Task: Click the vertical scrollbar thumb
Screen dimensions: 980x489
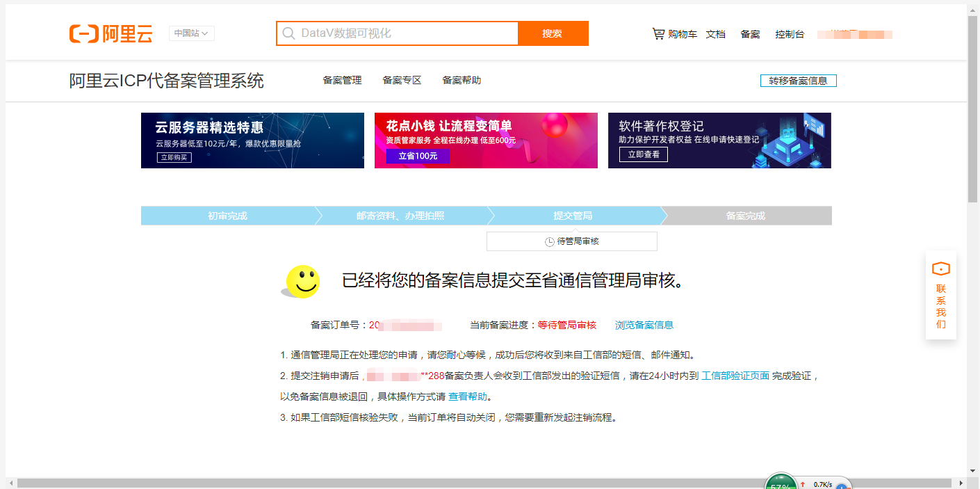Action: [973, 108]
